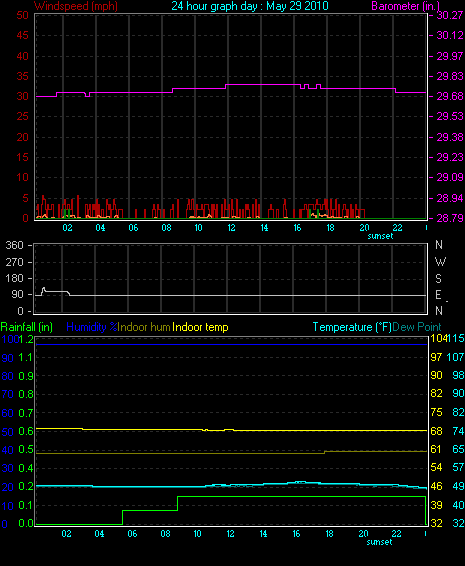Screen dimensions: 465x566
Task: Click the Indoor temp legend label
Action: (x=200, y=327)
